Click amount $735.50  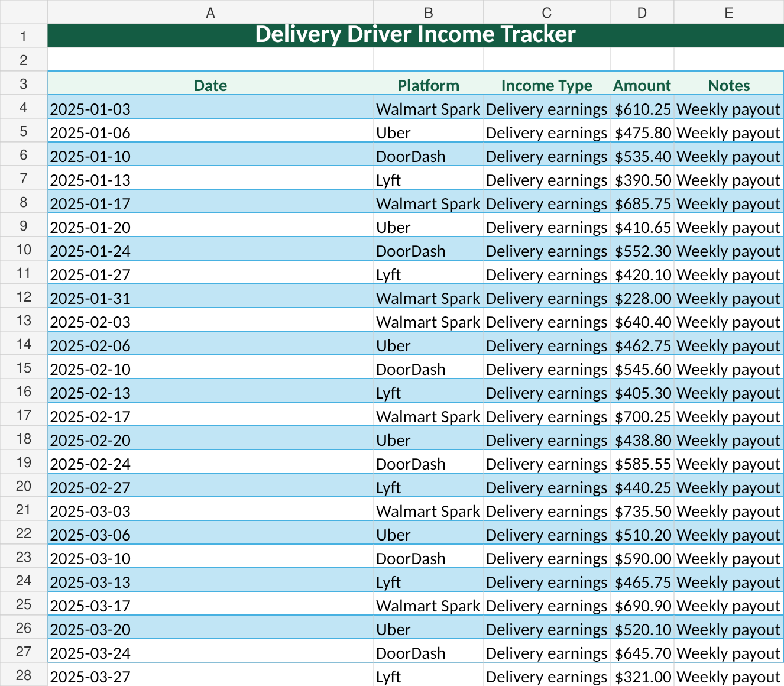point(642,509)
